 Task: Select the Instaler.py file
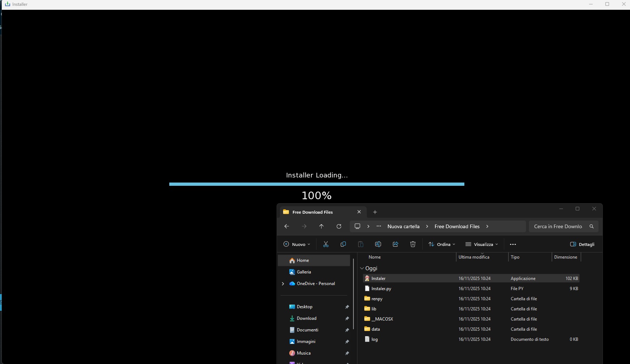381,289
